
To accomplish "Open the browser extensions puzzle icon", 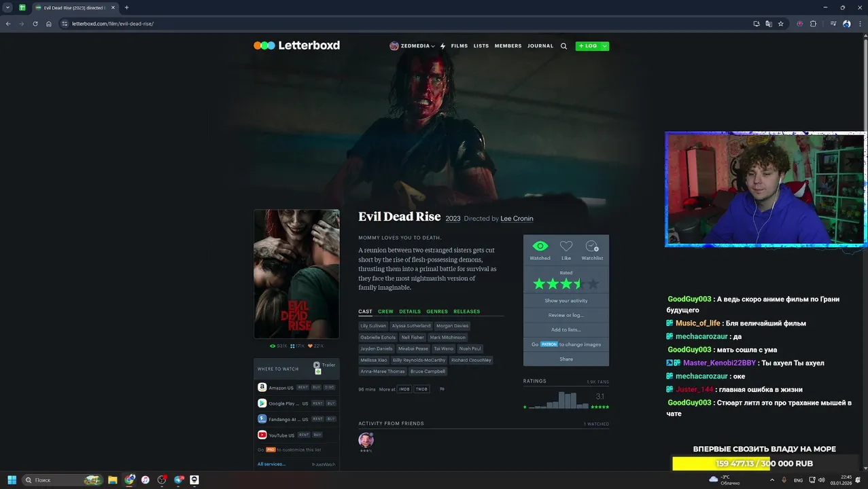I will (x=813, y=24).
